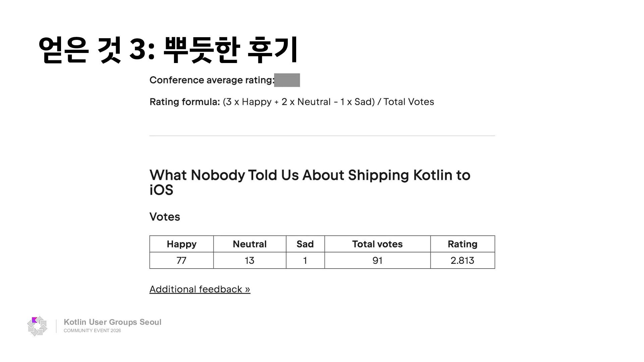Viewport: 644px width, 362px height.
Task: Select the Sad column header
Action: pyautogui.click(x=305, y=244)
